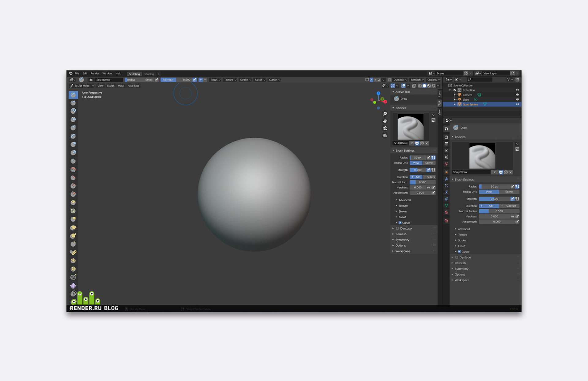588x381 pixels.
Task: Open Modifier properties wrench tab
Action: 447,179
